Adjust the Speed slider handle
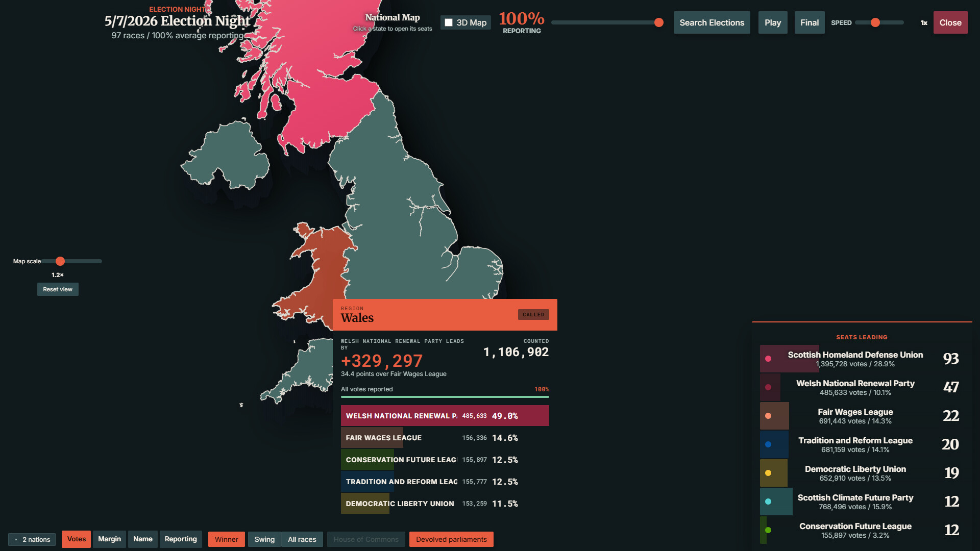 point(875,22)
